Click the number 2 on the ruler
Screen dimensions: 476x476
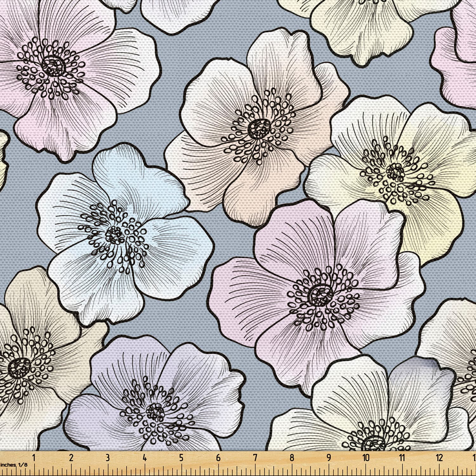tap(71, 458)
